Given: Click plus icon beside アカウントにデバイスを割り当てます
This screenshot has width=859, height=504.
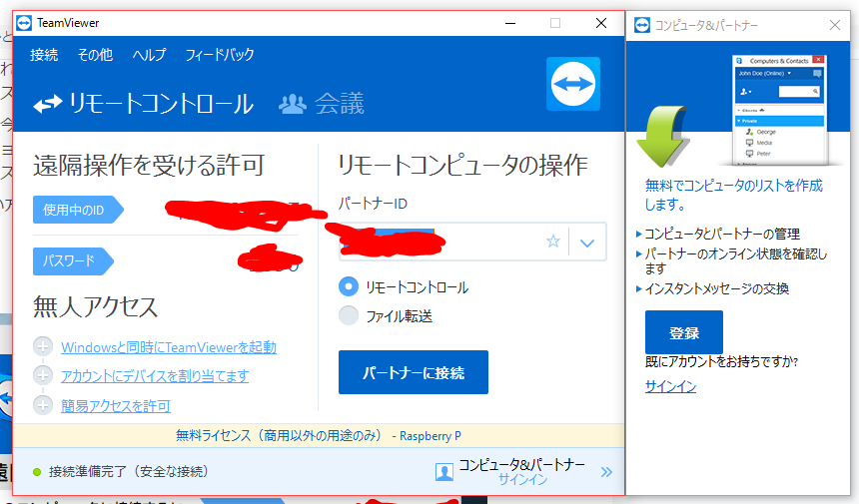Looking at the screenshot, I should (x=43, y=375).
